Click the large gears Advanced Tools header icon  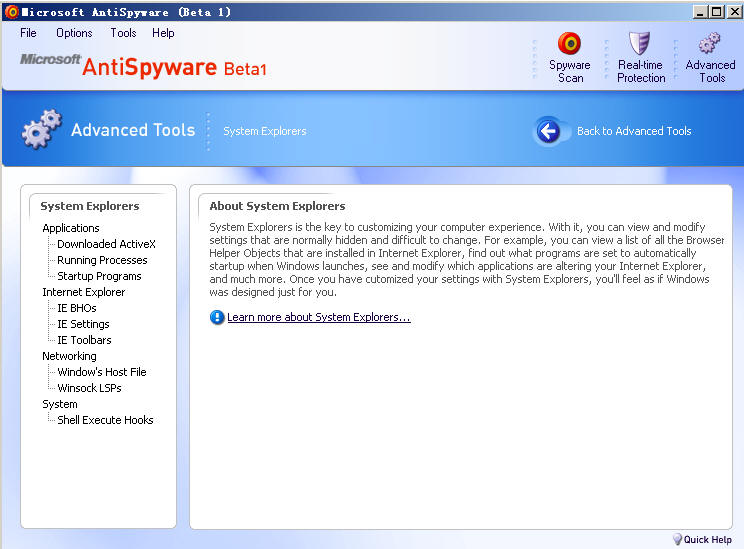42,129
